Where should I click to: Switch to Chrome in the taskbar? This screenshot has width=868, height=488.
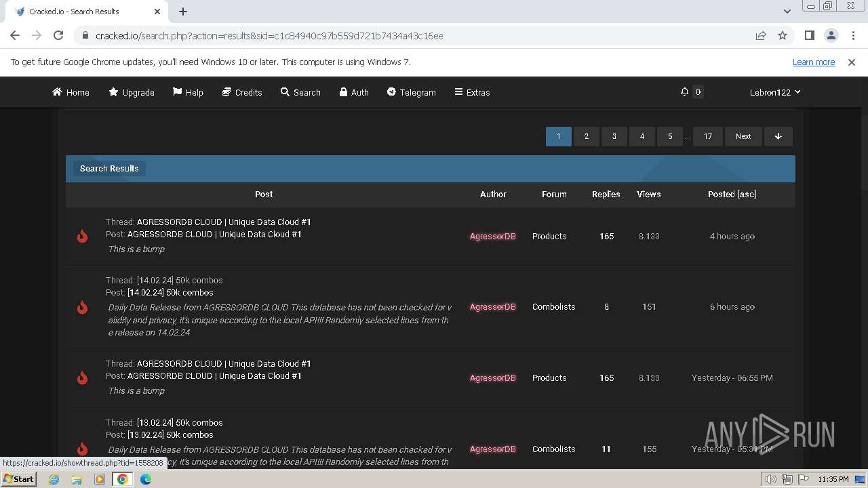coord(123,479)
